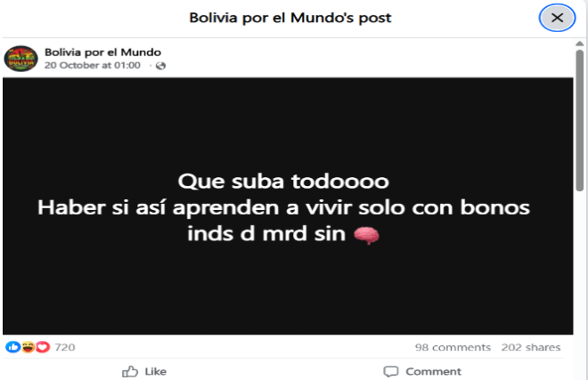This screenshot has height=380, width=588.
Task: Click the Like button label
Action: (156, 371)
